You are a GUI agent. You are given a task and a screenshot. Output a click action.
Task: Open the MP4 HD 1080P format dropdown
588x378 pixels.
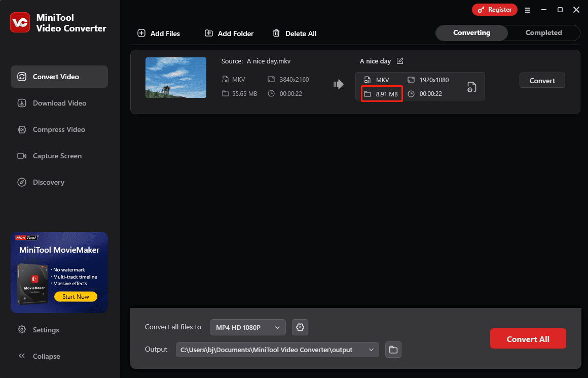point(248,327)
